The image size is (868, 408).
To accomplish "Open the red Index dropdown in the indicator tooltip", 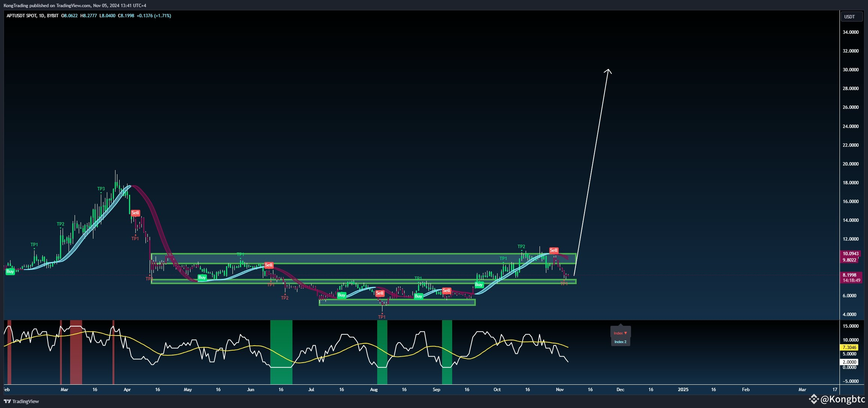I will coord(620,333).
